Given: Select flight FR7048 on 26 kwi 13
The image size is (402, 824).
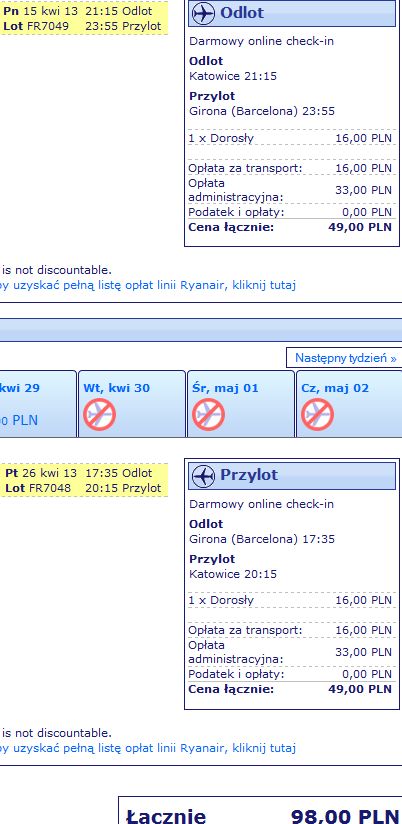Looking at the screenshot, I should (x=84, y=480).
